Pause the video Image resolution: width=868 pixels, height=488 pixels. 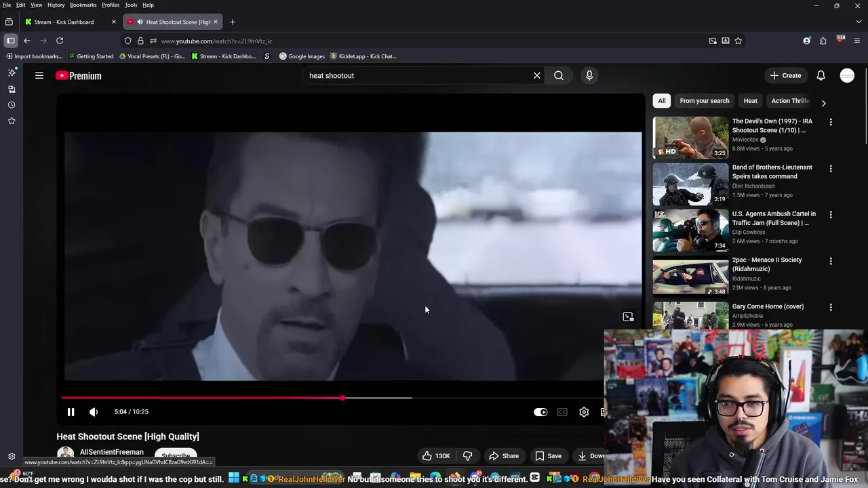click(71, 411)
